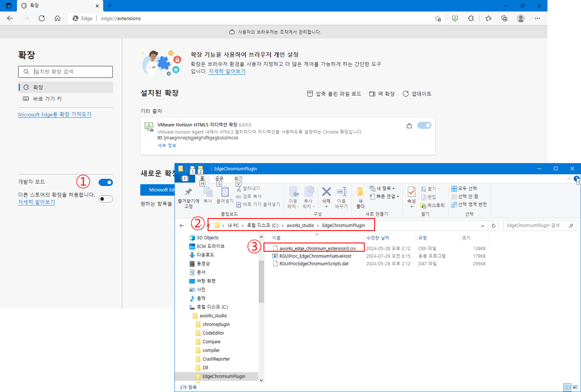This screenshot has height=392, width=581.
Task: Open a new Edge tab
Action: (x=109, y=6)
